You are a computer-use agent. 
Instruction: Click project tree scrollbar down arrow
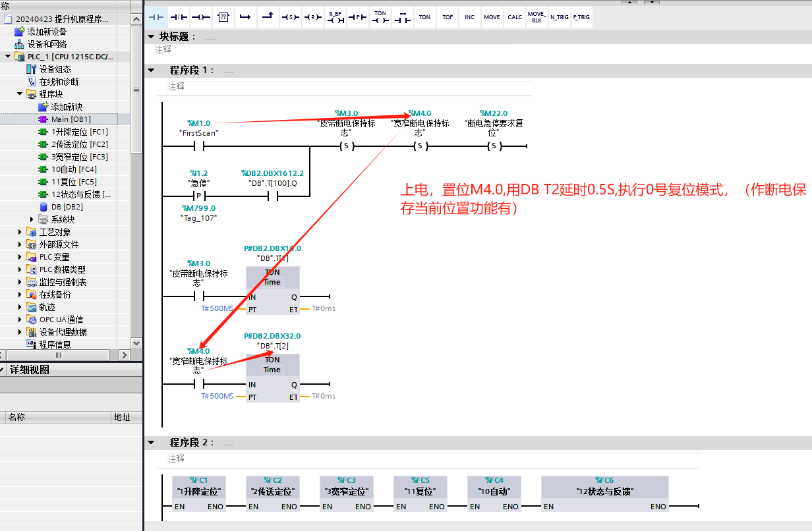click(x=136, y=343)
